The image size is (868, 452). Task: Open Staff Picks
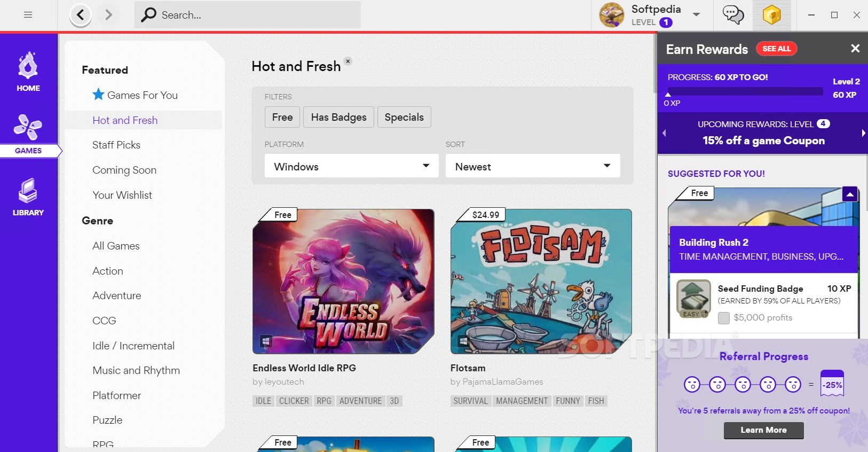[116, 145]
